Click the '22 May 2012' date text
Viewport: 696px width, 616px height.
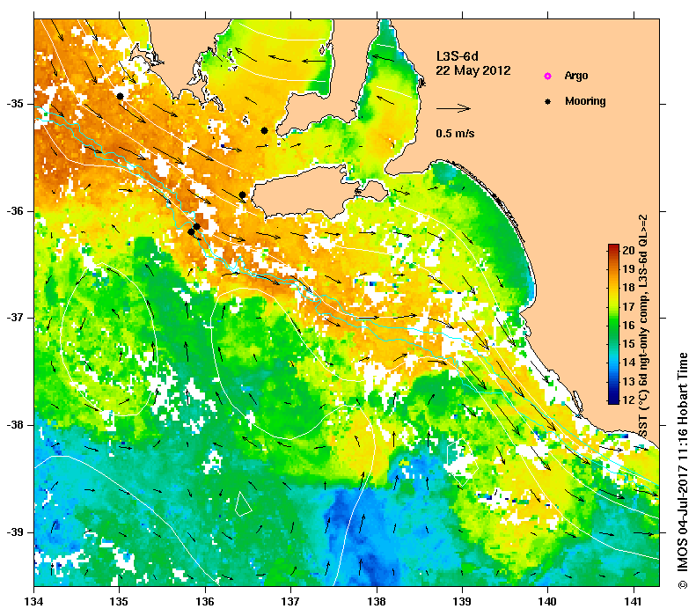[x=473, y=70]
